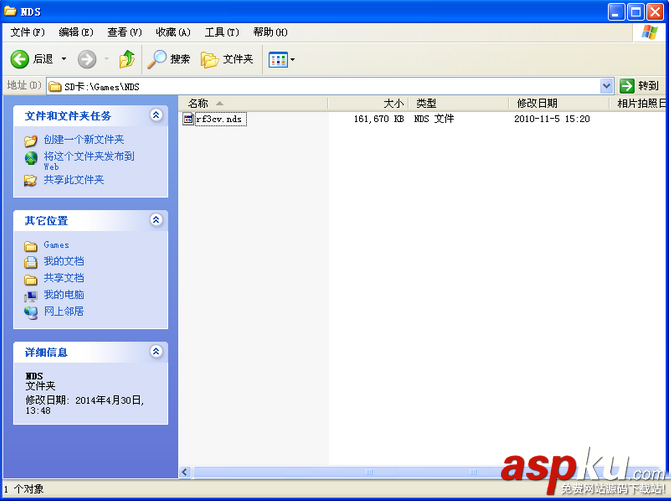Click the 共享文档 folder icon
Screen dimensions: 671x501
click(x=31, y=279)
